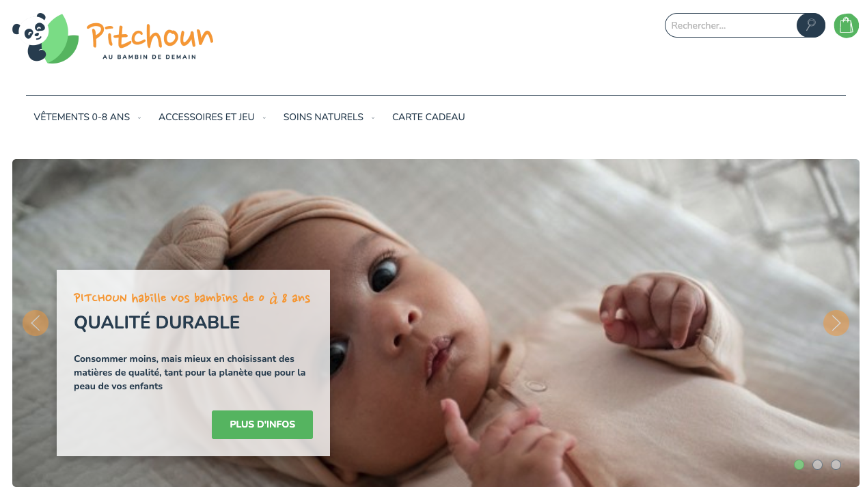The image size is (865, 504).
Task: Click the magnifying glass search icon
Action: pyautogui.click(x=811, y=25)
